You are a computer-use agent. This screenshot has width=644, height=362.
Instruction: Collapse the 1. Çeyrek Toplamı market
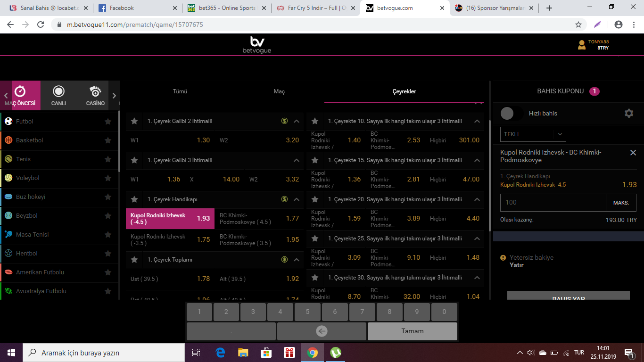(297, 260)
